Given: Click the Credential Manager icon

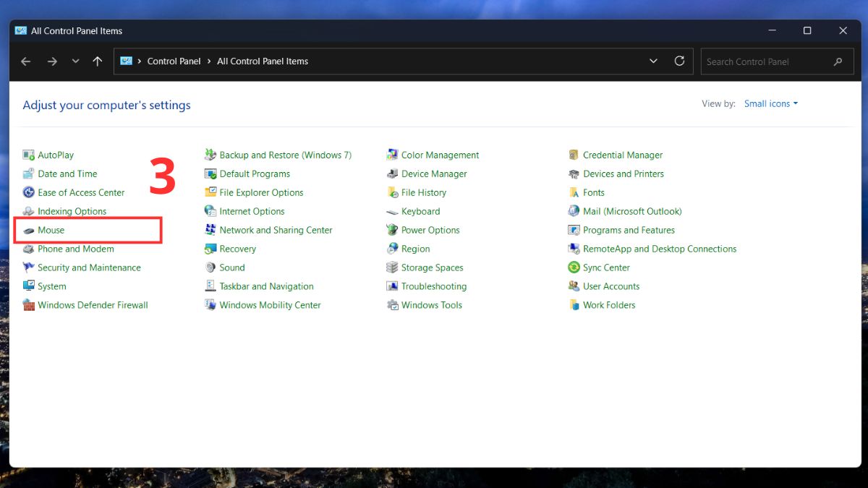Looking at the screenshot, I should pos(574,155).
